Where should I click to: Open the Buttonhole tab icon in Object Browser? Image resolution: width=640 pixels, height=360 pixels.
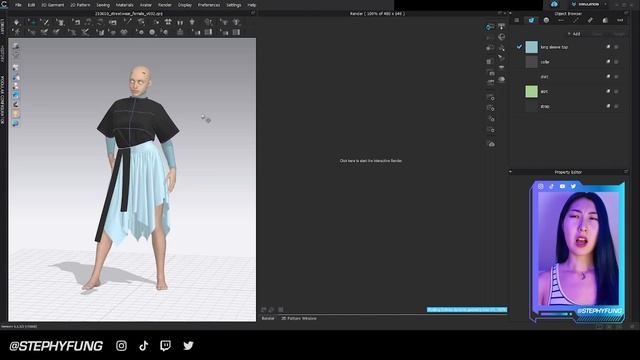pos(561,20)
